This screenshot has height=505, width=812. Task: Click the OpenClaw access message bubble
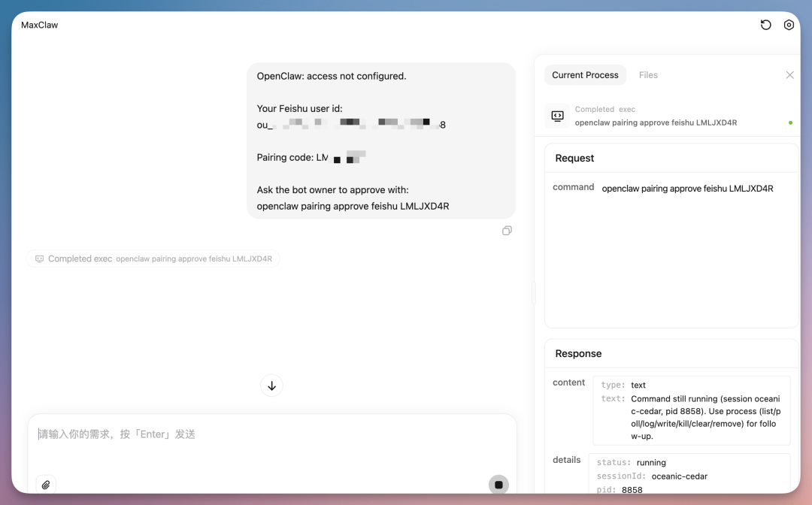(x=381, y=141)
